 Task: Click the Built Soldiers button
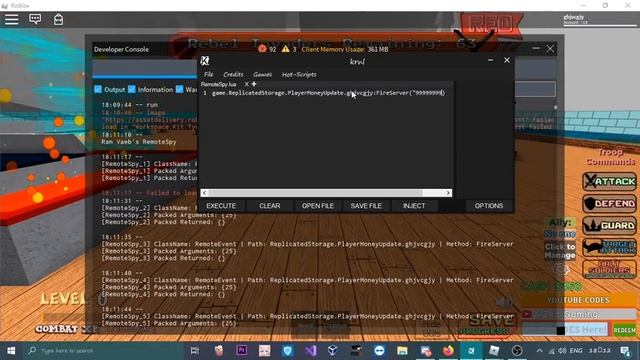point(609,269)
